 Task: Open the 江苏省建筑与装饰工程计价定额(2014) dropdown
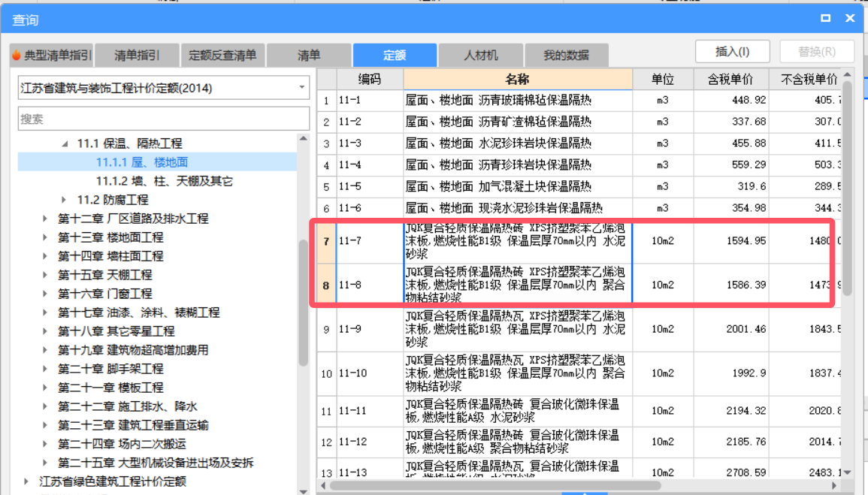tap(164, 88)
